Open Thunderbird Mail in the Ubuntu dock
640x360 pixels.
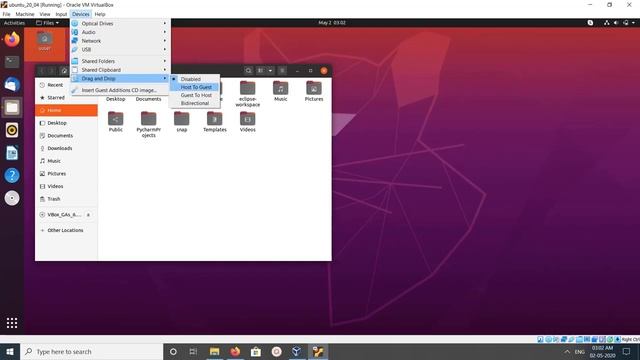tap(12, 85)
